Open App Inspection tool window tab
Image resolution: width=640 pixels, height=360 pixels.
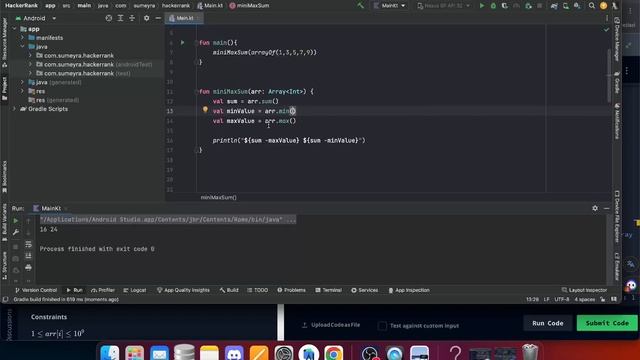tap(409, 290)
